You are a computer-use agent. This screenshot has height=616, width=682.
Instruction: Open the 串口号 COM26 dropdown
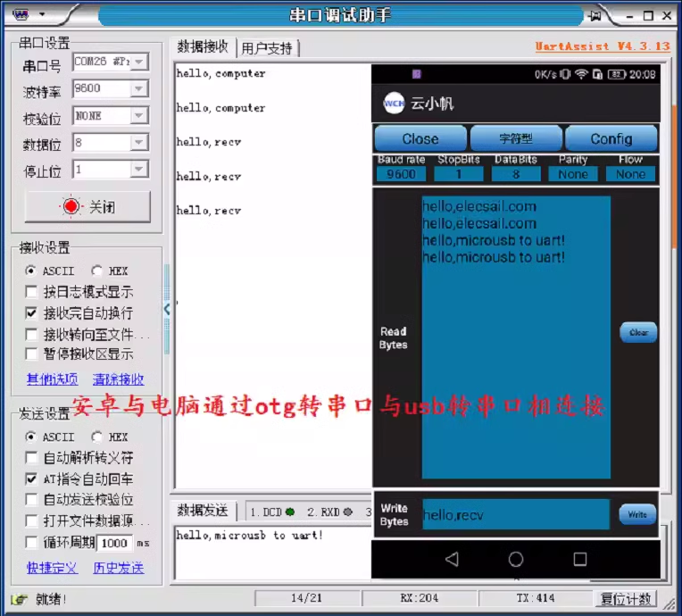pos(139,62)
